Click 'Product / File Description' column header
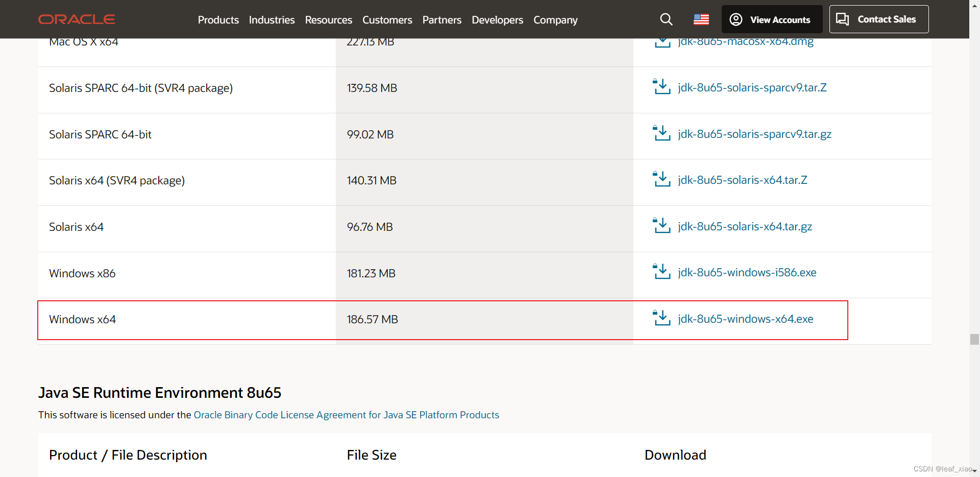980x477 pixels. pyautogui.click(x=128, y=455)
